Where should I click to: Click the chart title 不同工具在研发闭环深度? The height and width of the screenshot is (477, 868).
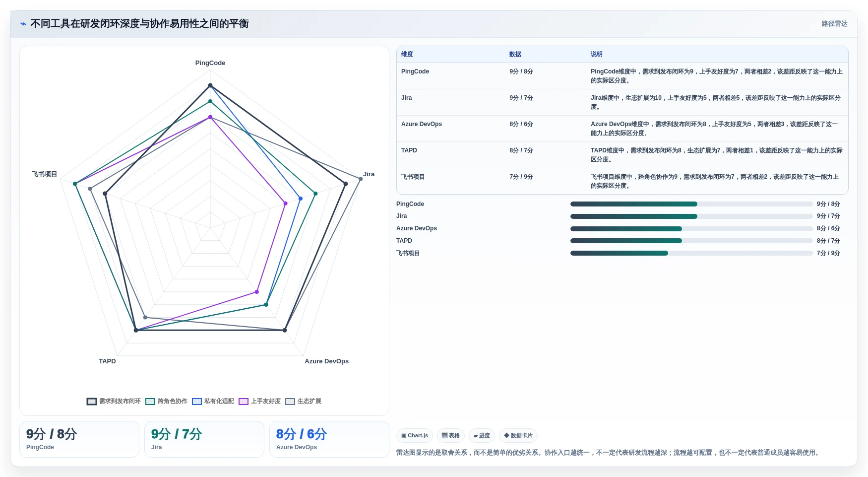(140, 24)
